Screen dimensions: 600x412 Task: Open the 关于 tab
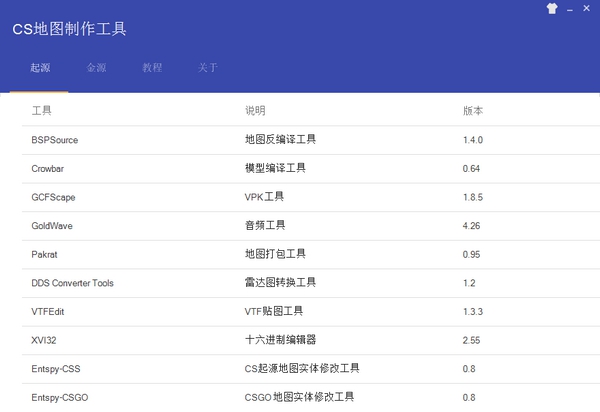pos(208,68)
